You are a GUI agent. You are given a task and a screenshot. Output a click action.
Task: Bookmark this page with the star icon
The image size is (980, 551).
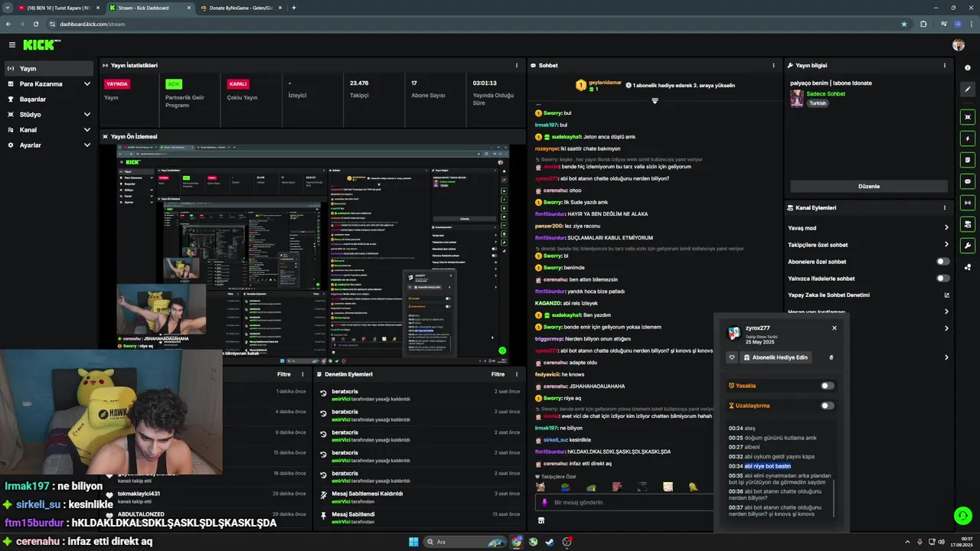pyautogui.click(x=904, y=24)
